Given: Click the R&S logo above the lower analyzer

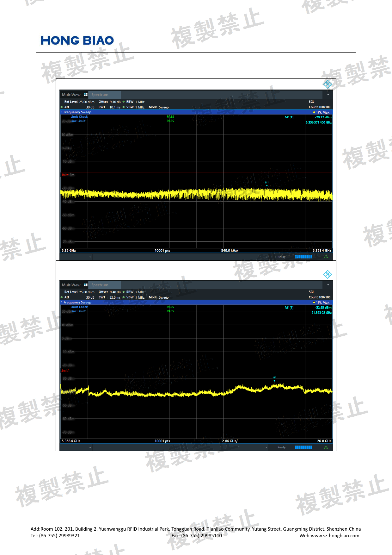Looking at the screenshot, I should tap(327, 274).
